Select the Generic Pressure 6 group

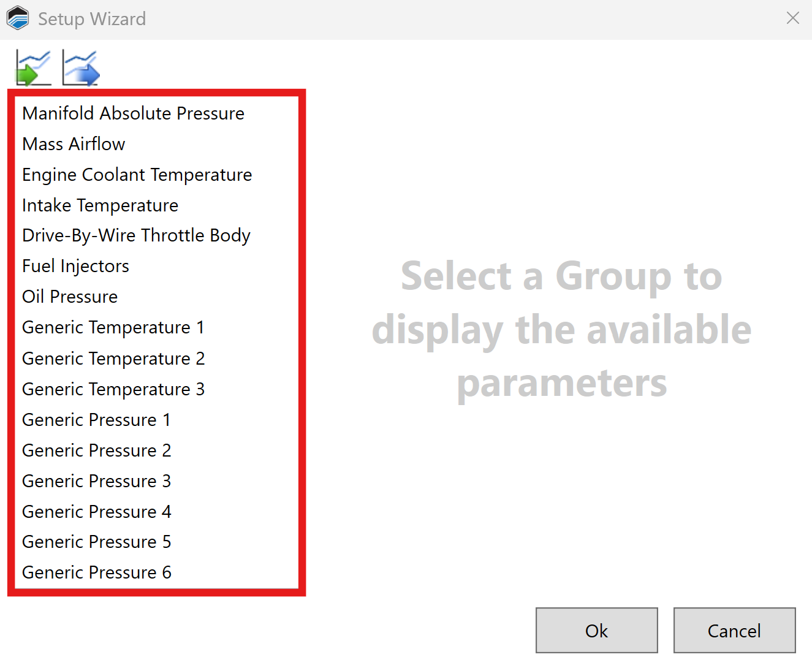click(x=96, y=572)
